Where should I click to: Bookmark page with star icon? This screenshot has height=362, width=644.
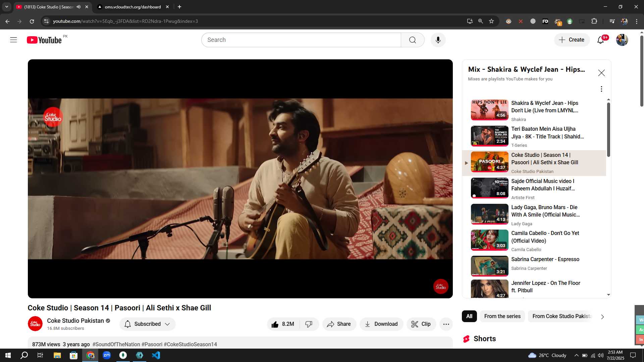[491, 21]
